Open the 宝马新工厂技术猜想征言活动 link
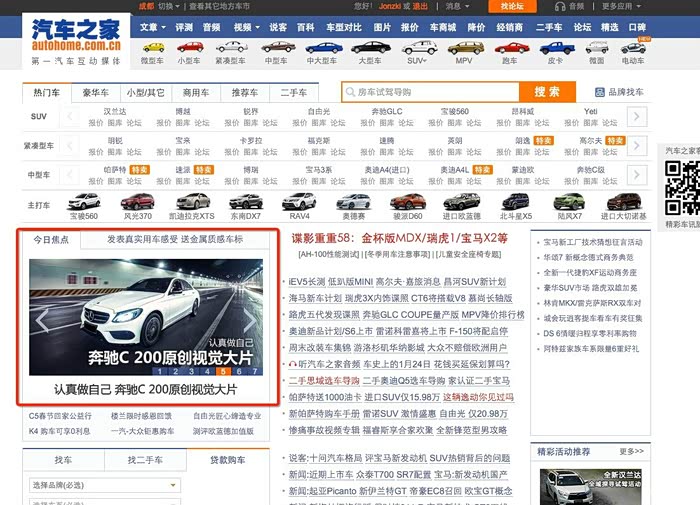The width and height of the screenshot is (700, 505). coord(592,242)
